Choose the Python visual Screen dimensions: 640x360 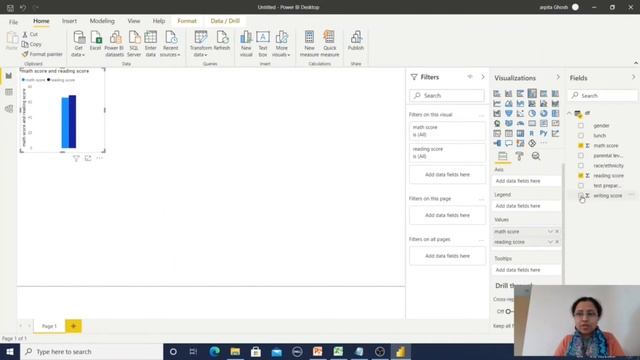click(x=544, y=133)
